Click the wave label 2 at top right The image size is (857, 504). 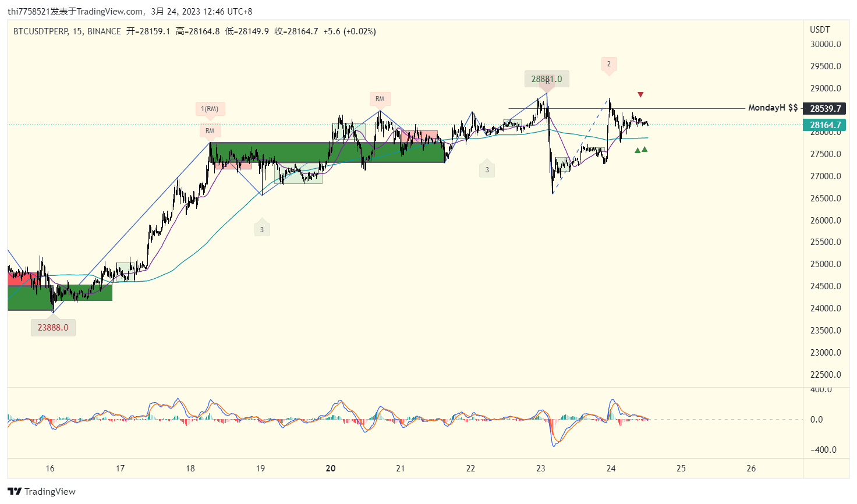(x=609, y=64)
